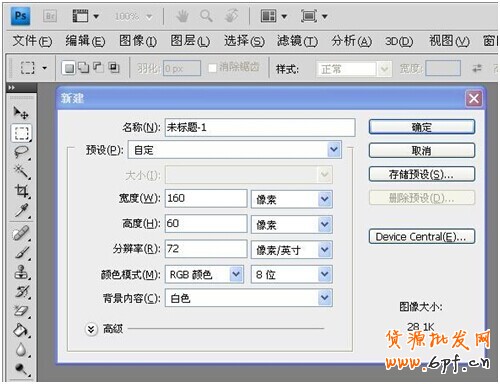
Task: Select the Move tool in toolbox
Action: click(21, 113)
